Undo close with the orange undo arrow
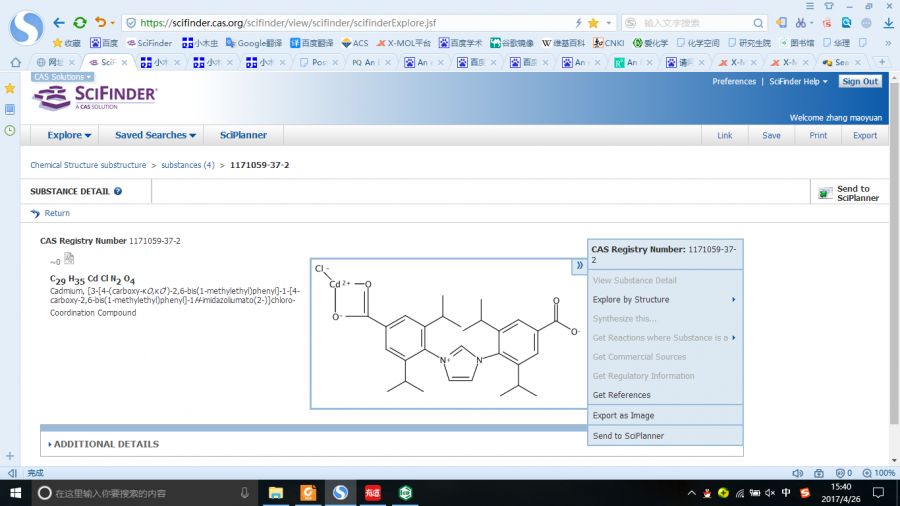 tap(100, 22)
